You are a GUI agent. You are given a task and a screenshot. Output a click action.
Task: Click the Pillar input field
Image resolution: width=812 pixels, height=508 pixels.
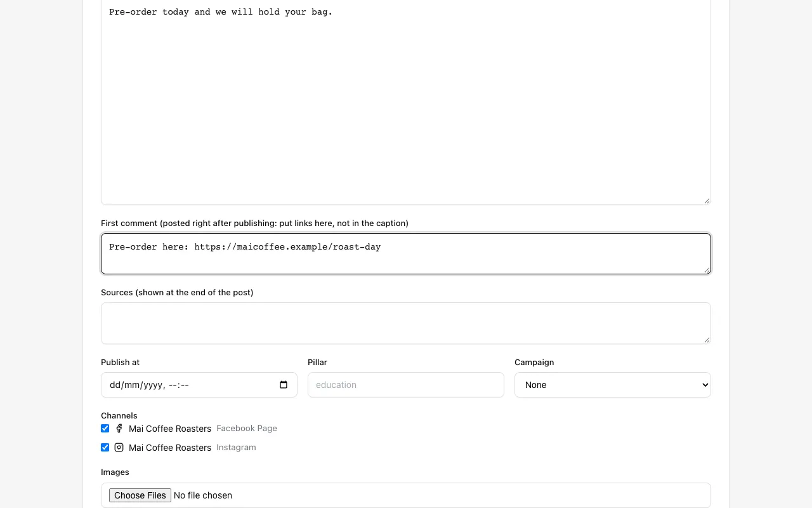(406, 385)
